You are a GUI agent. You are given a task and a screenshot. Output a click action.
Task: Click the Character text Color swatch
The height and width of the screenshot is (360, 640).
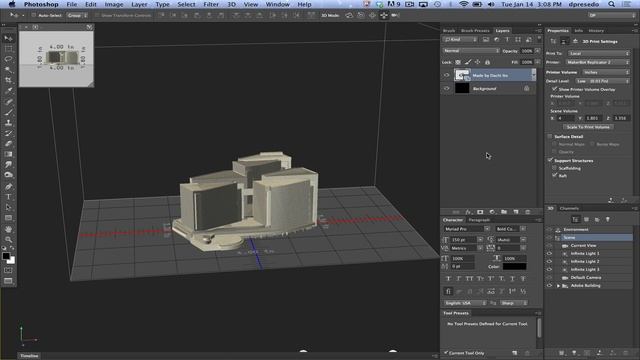(514, 267)
